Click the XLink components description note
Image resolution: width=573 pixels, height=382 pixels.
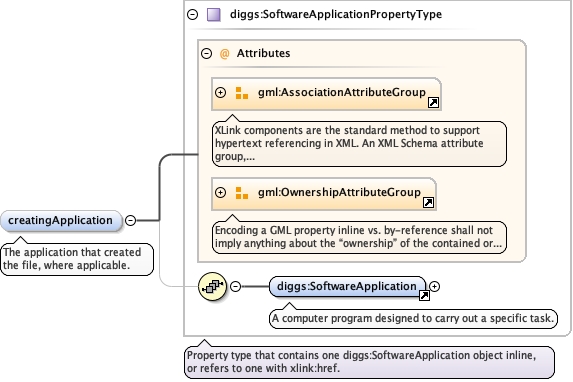[359, 144]
